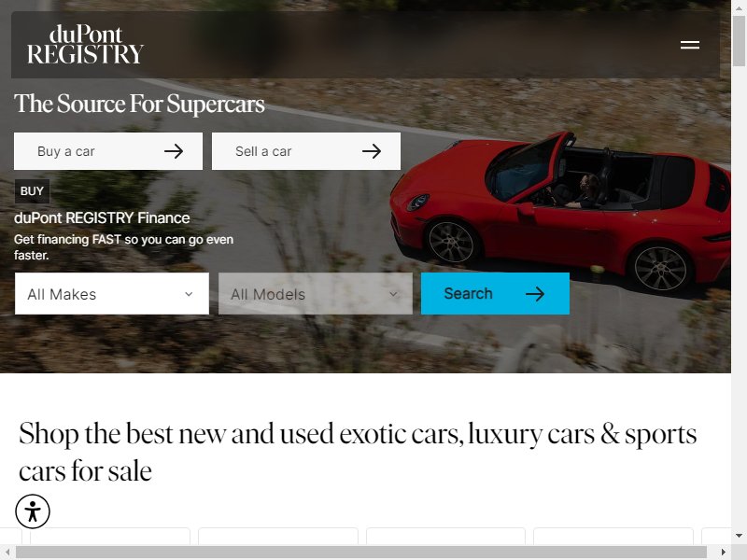Image resolution: width=747 pixels, height=560 pixels.
Task: Expand the All Models dropdown
Action: coord(316,294)
